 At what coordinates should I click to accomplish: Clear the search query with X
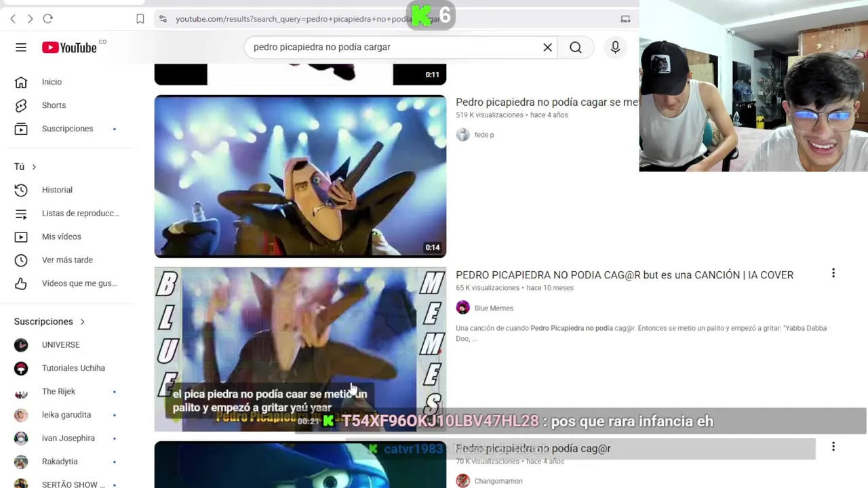[547, 47]
